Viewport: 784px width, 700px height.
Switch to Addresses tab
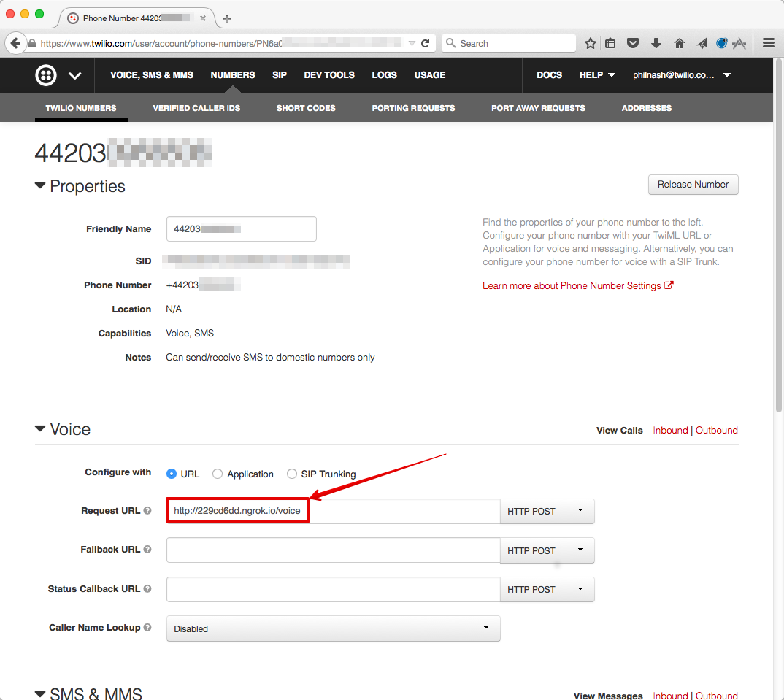tap(646, 108)
